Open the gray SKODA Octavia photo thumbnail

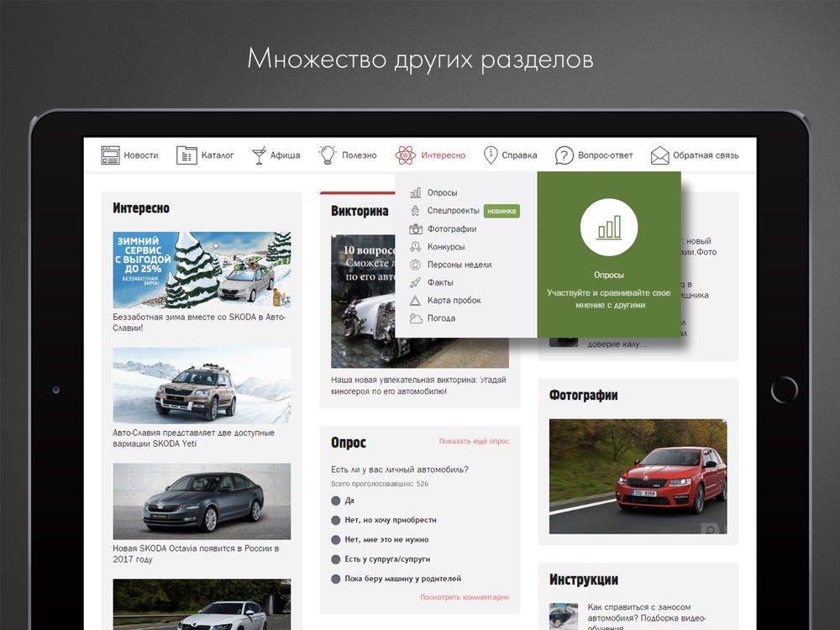coord(202,501)
